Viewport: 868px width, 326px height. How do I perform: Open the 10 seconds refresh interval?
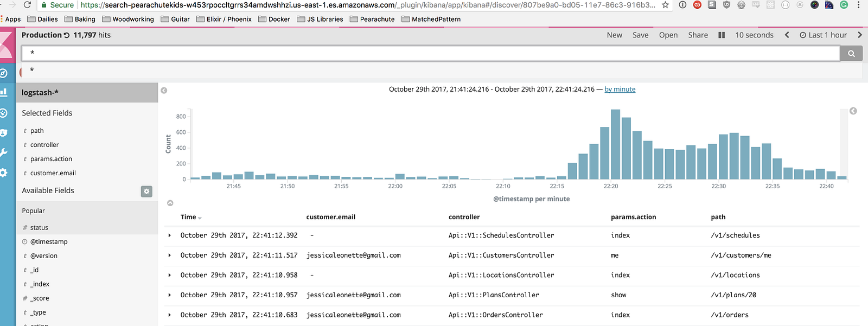pos(755,35)
